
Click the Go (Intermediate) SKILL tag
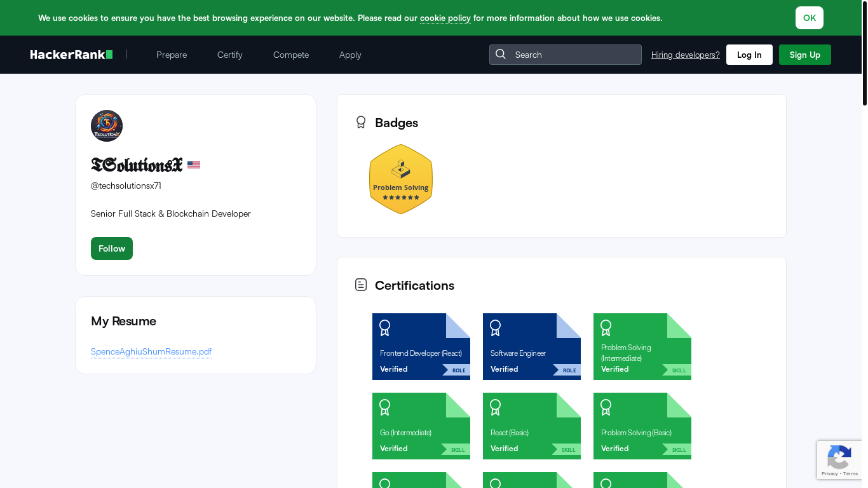pos(456,449)
